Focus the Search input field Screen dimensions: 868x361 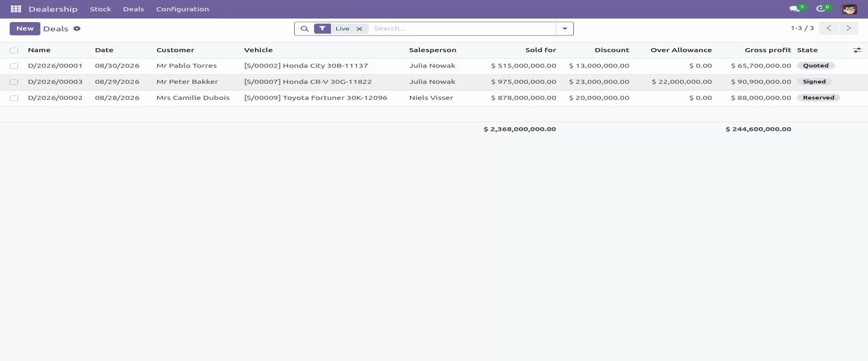tap(462, 28)
